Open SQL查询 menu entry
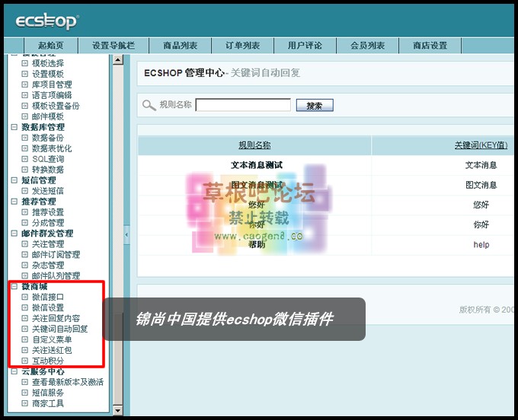 (x=48, y=159)
